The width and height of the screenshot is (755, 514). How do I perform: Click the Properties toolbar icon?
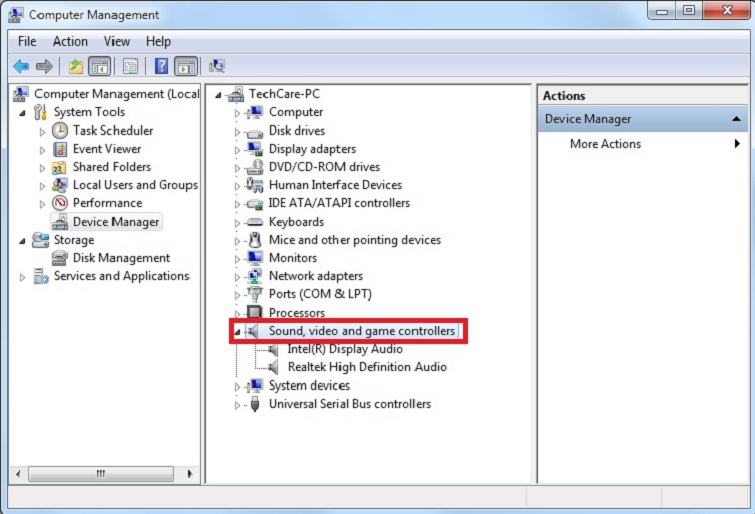pyautogui.click(x=130, y=67)
